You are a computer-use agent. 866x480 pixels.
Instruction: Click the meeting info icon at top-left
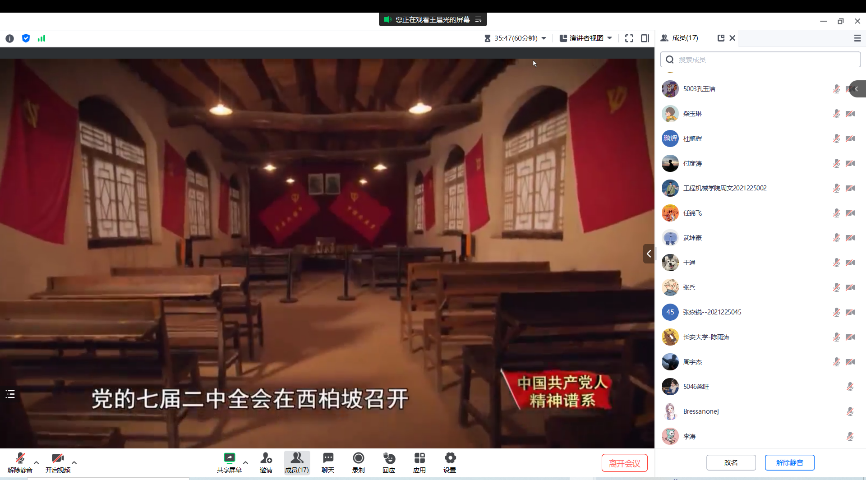10,38
